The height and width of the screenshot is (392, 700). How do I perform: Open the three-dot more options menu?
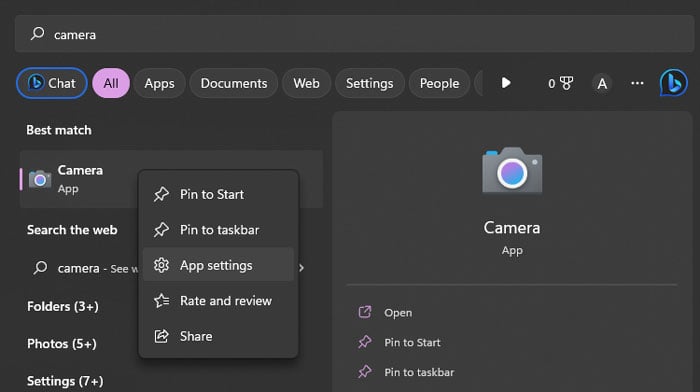tap(637, 83)
